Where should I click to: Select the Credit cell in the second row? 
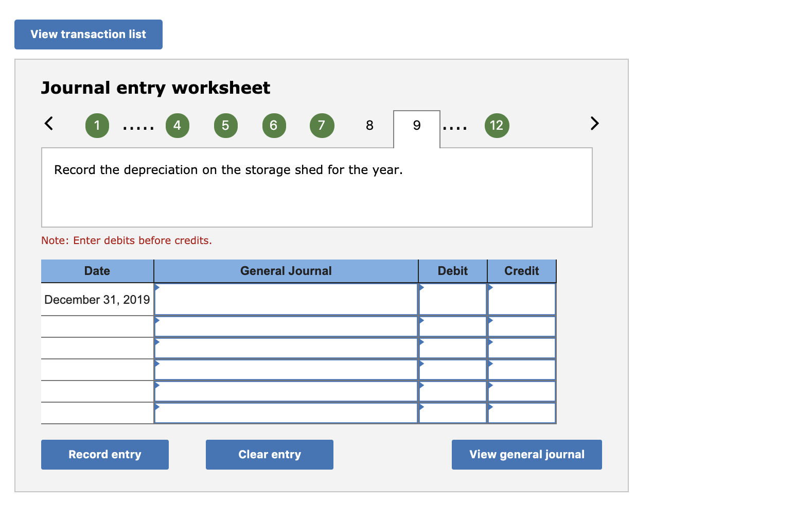coord(522,326)
